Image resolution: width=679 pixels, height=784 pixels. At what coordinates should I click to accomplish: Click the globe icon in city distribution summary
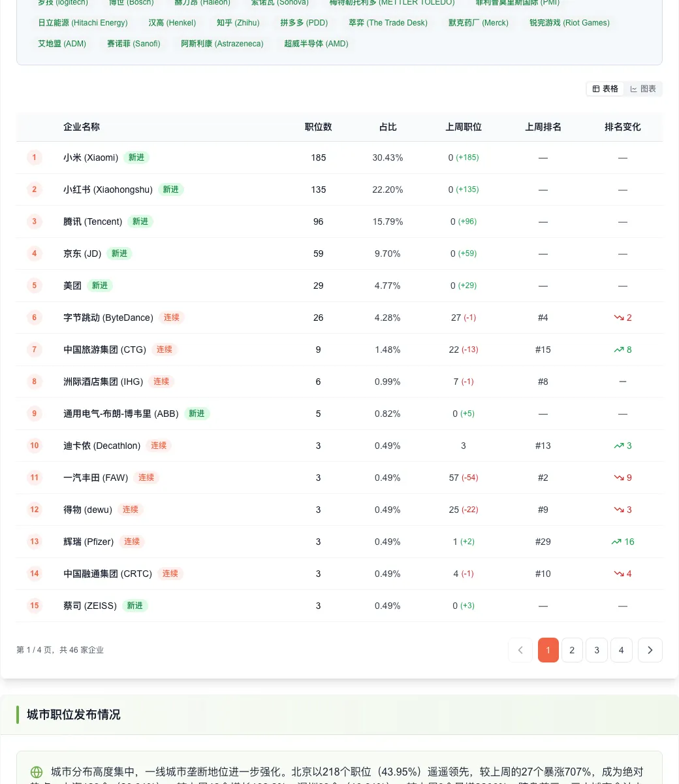click(x=37, y=772)
